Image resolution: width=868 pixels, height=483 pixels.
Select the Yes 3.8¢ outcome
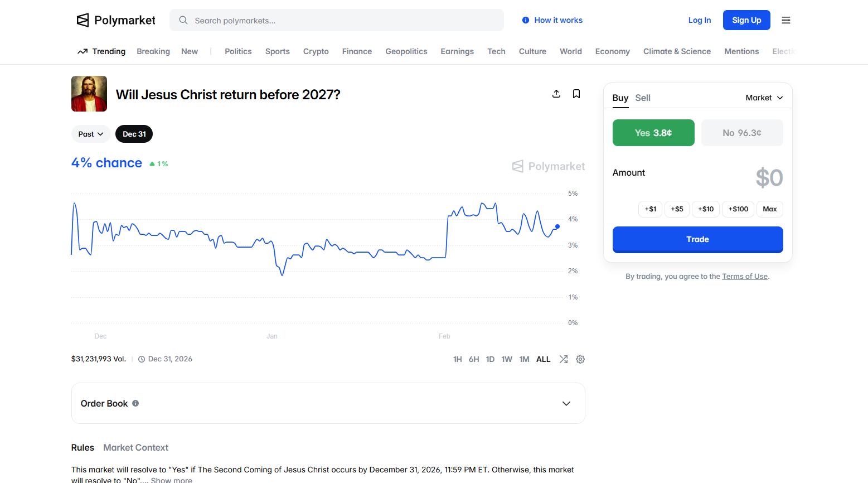[x=653, y=133]
